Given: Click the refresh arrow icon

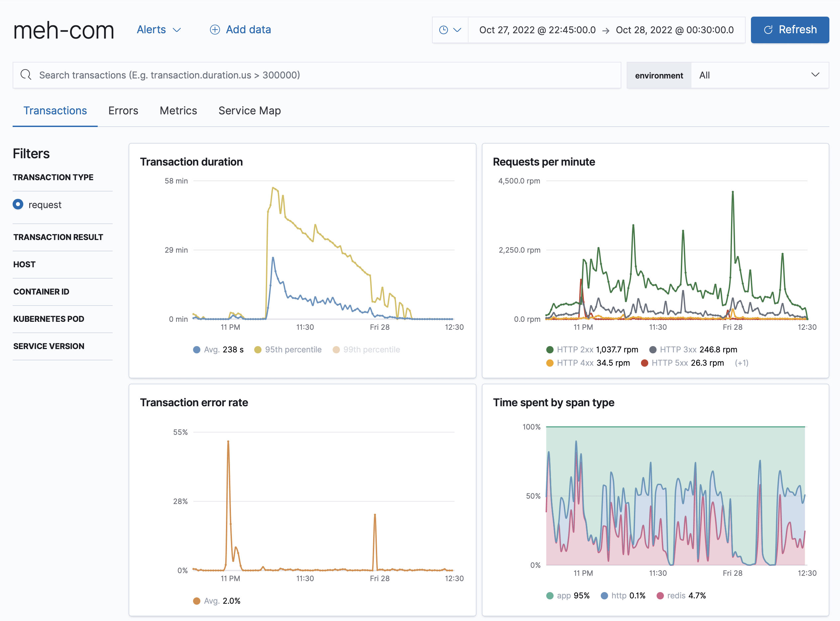Looking at the screenshot, I should [768, 30].
